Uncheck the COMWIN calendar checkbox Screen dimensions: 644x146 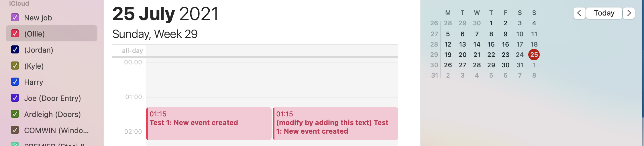pos(15,130)
